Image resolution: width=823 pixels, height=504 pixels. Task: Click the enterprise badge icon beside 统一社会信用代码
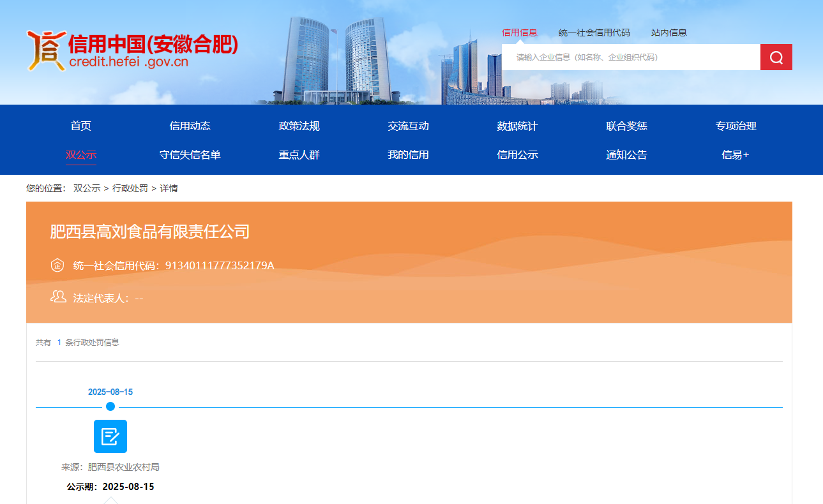pyautogui.click(x=57, y=265)
